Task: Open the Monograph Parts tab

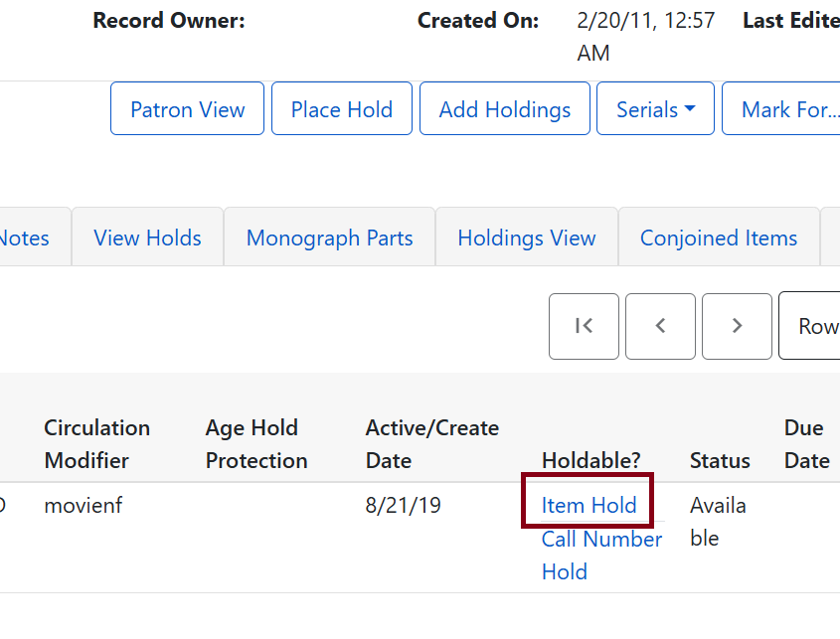Action: (x=329, y=238)
